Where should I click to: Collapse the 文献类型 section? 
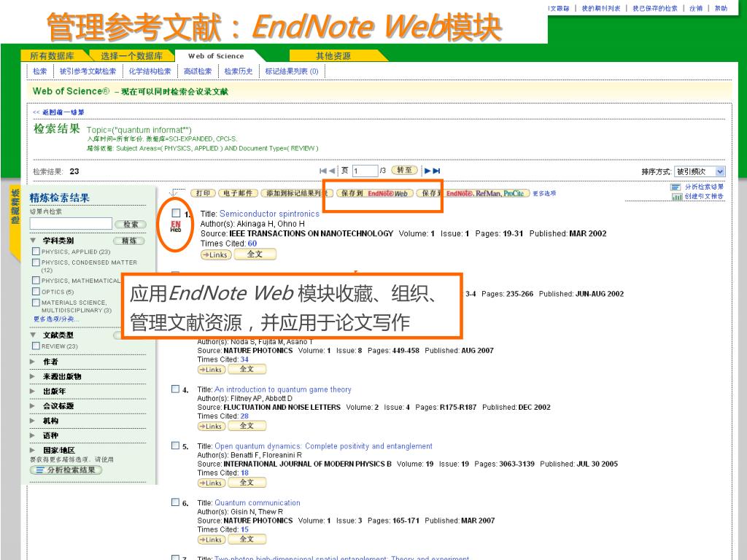coord(33,335)
